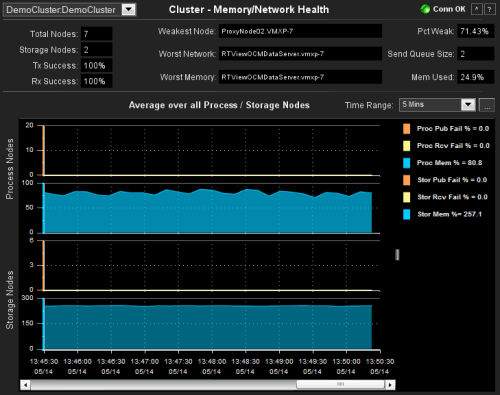Click the Total Nodes value 7
The image size is (500, 395).
point(96,34)
